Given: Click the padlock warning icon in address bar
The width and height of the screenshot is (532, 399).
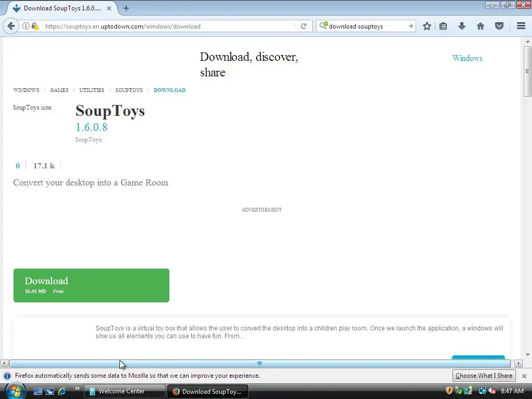Looking at the screenshot, I should click(35, 26).
